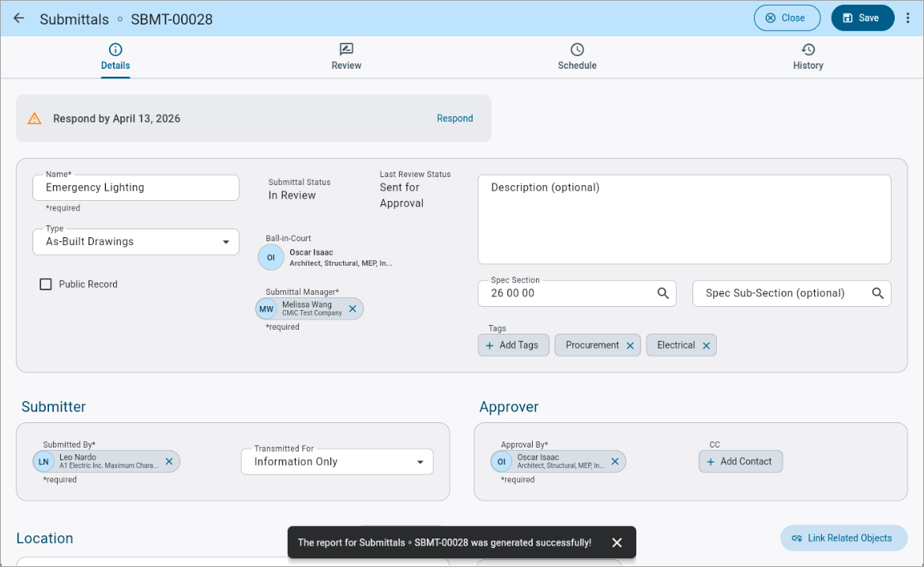Click the MW avatar of Melissa Wang
This screenshot has width=924, height=567.
tap(266, 309)
